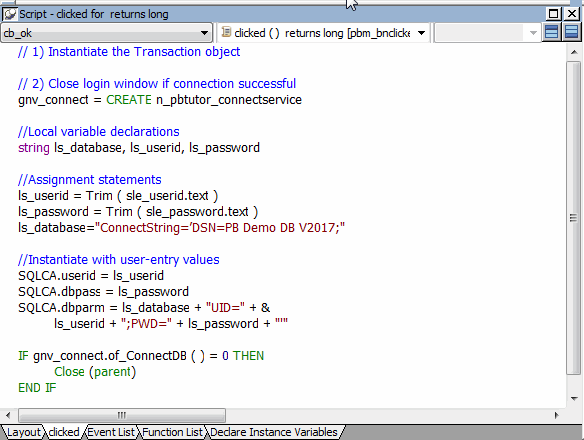Viewport: 584px width, 440px height.
Task: Select the clicked tab
Action: point(64,432)
